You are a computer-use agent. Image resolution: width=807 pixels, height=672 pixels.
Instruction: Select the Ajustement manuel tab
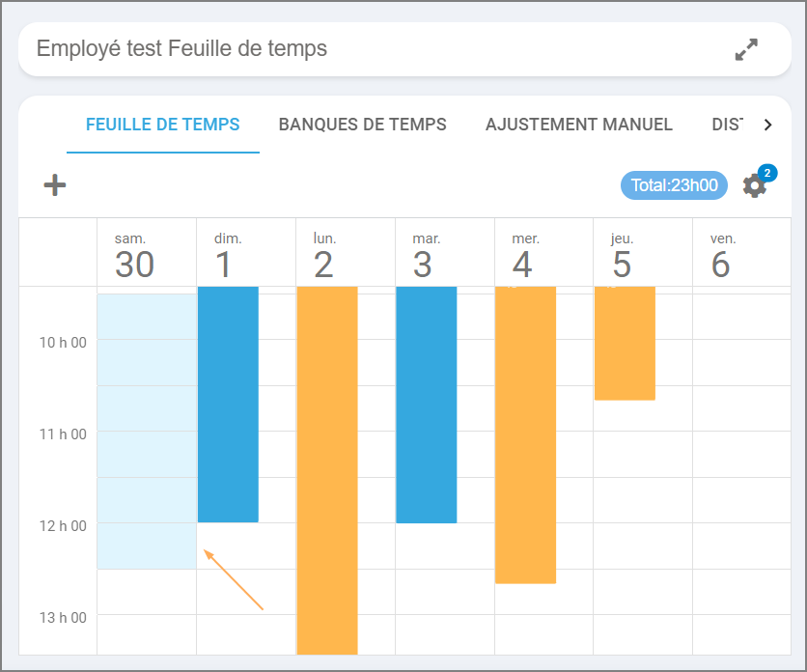tap(578, 125)
